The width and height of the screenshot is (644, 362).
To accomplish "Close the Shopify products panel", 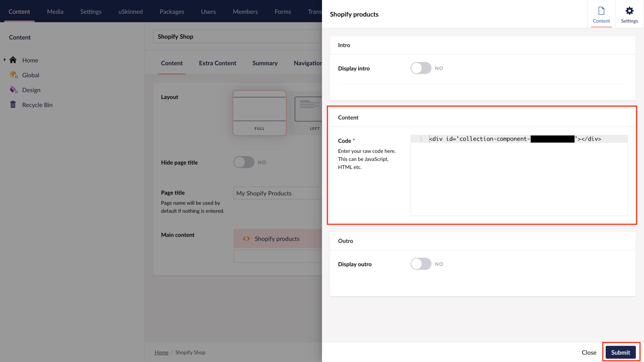I will (x=589, y=352).
